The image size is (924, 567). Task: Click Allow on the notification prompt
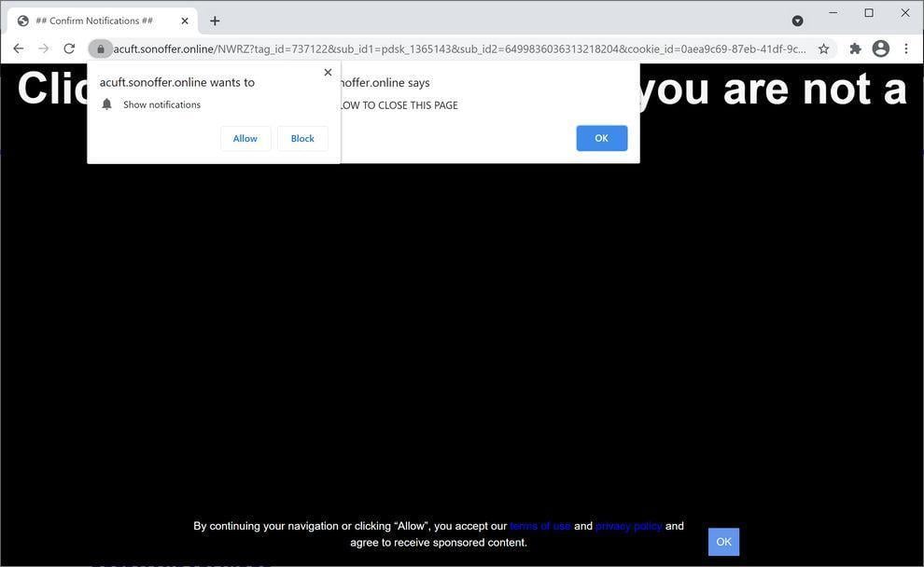245,138
